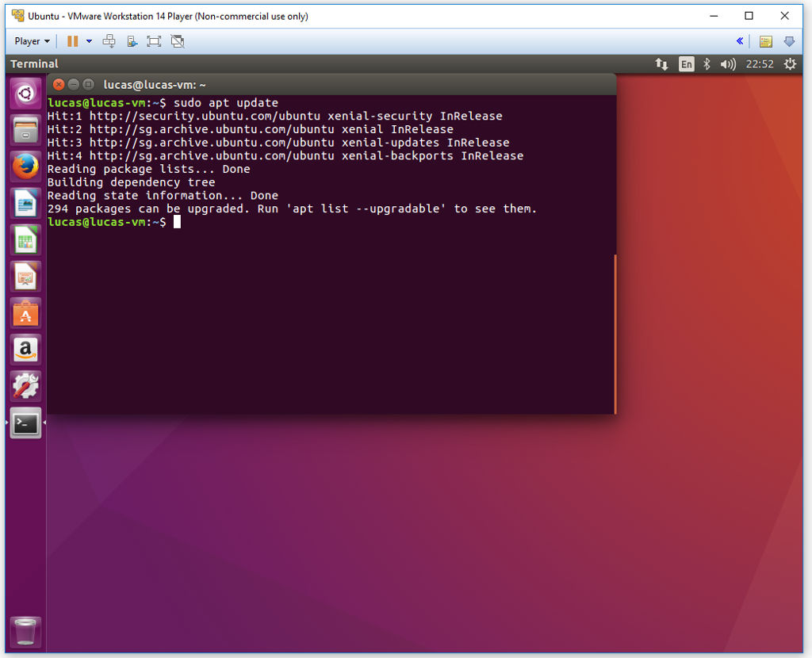812x658 pixels.
Task: Open the Trash in launcher
Action: (25, 632)
